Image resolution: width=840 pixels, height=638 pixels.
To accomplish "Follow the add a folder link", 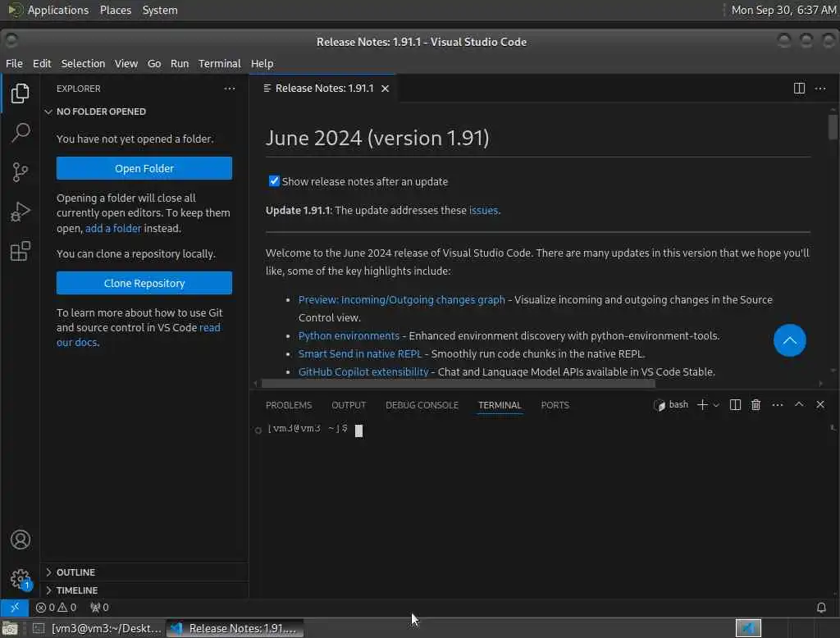I will tap(113, 228).
